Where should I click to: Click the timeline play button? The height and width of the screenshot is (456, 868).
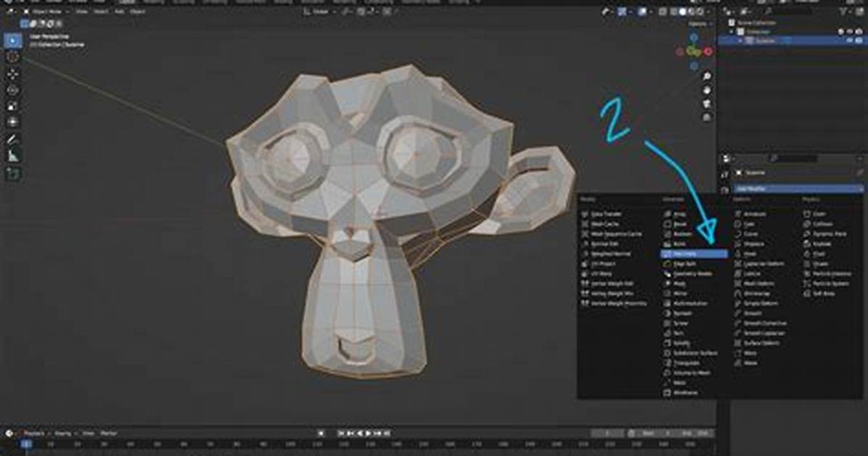[x=368, y=433]
